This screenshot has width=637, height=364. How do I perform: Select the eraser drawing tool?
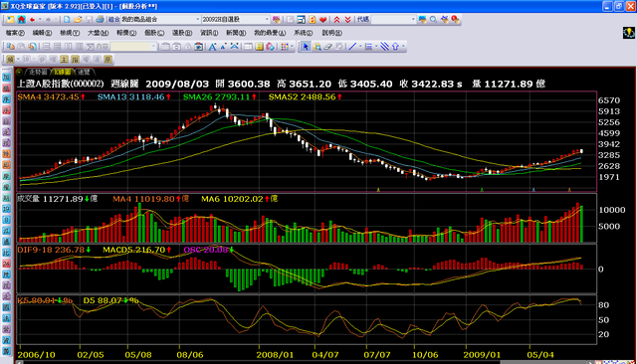point(327,47)
